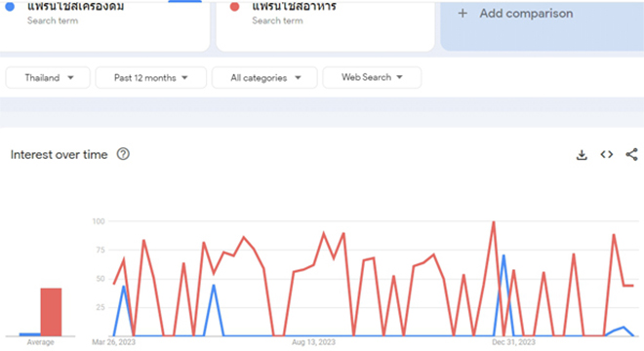Click the tallest blue line spike near Dec 31
The width and height of the screenshot is (644, 351).
[x=503, y=255]
